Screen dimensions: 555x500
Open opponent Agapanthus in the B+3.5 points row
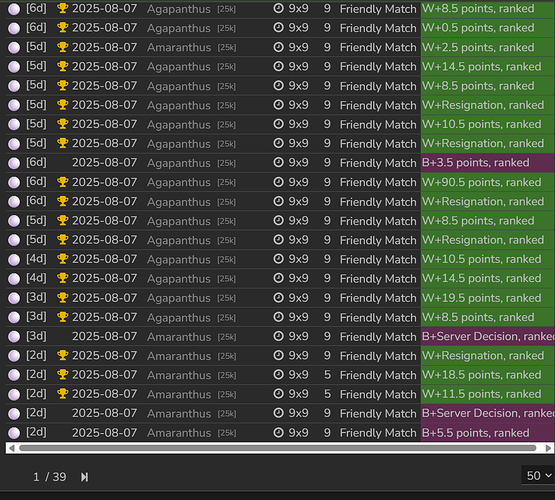pos(179,163)
